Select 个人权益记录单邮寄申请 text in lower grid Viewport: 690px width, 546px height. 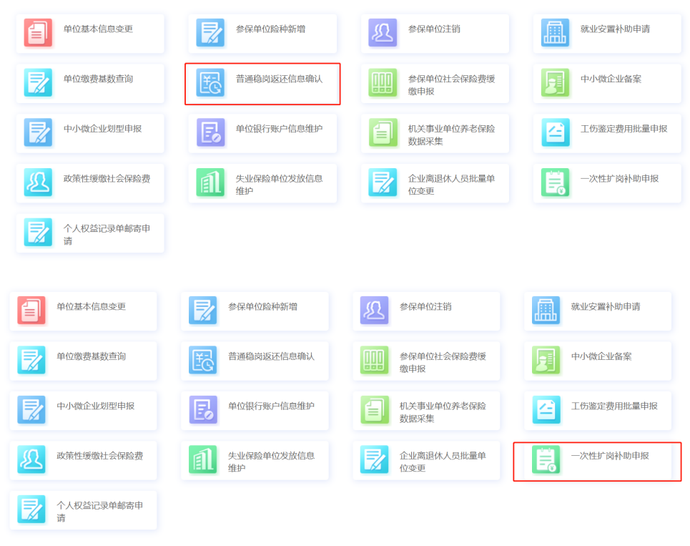tap(100, 512)
